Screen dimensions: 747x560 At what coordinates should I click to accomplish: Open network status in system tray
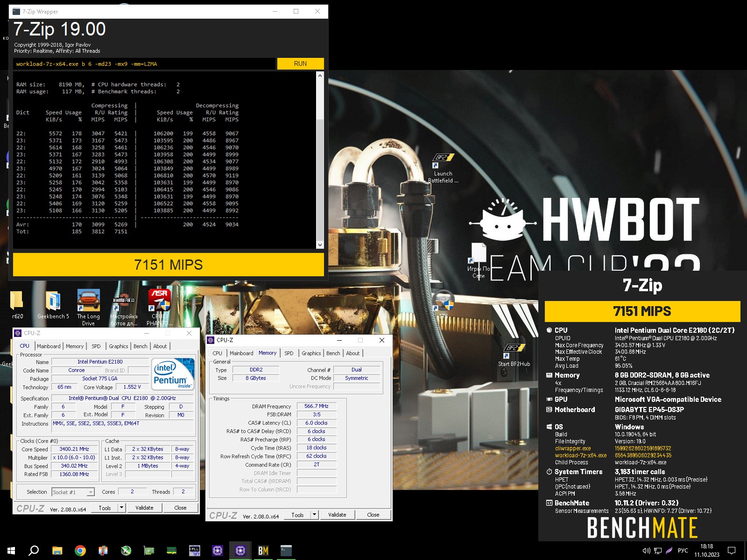[658, 551]
